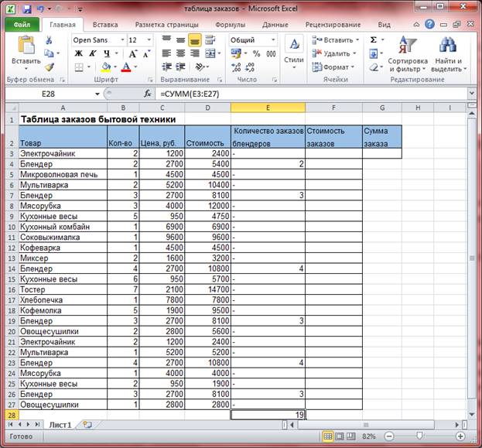The height and width of the screenshot is (448, 482).
Task: Expand the formula bar
Action: (x=472, y=93)
